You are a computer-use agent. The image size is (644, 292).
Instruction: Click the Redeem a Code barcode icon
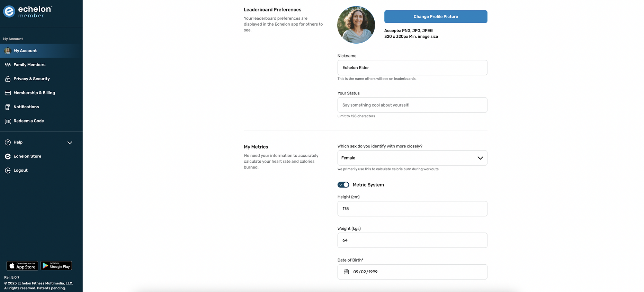pos(8,121)
